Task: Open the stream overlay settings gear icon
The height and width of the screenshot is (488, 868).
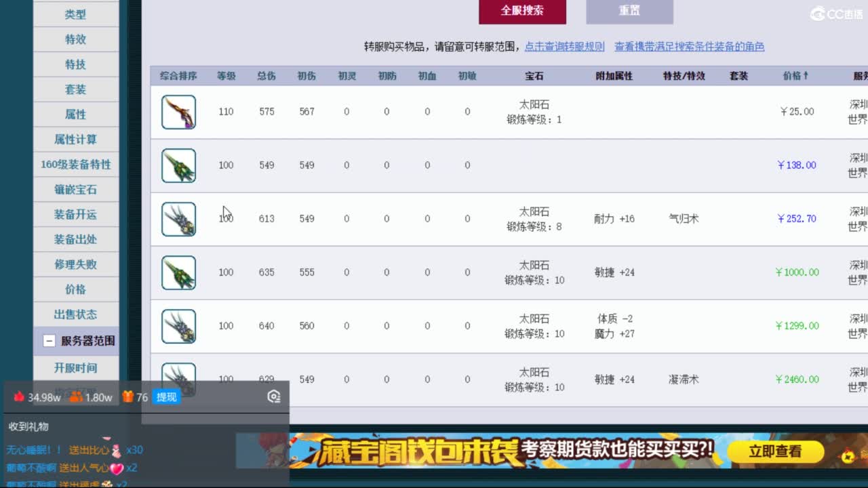Action: pyautogui.click(x=273, y=396)
